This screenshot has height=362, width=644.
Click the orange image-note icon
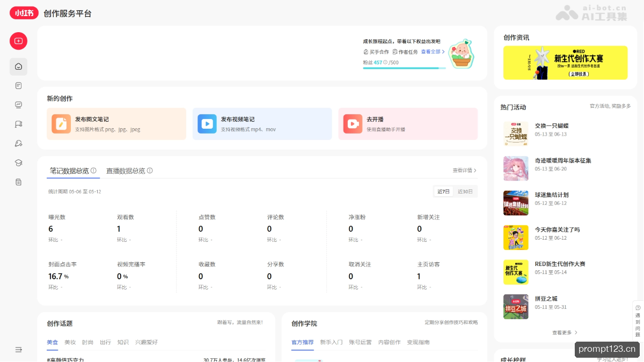61,124
